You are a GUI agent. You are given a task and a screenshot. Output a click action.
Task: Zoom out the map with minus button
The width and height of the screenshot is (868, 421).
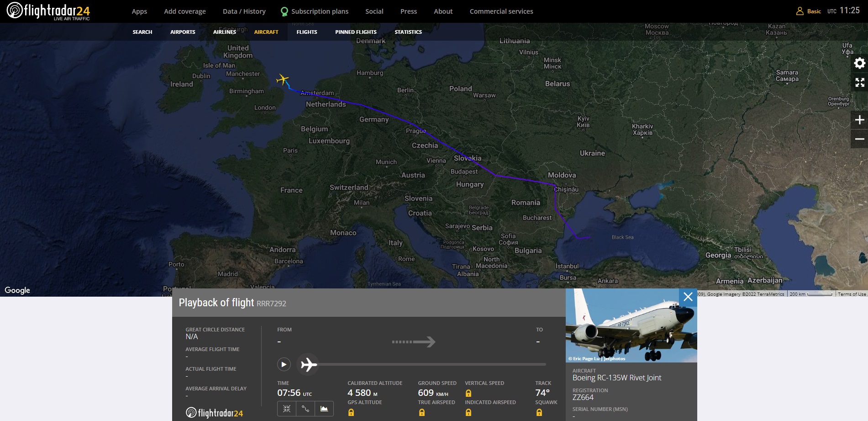(x=859, y=139)
